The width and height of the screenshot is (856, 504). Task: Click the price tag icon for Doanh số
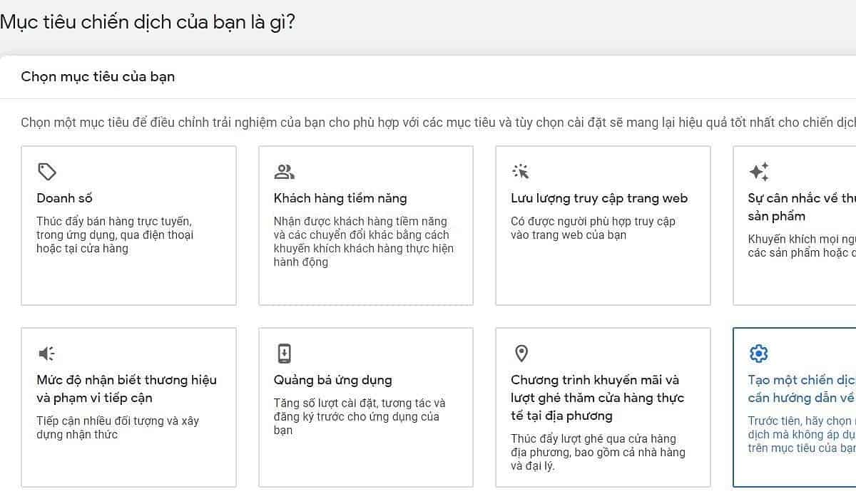point(47,172)
